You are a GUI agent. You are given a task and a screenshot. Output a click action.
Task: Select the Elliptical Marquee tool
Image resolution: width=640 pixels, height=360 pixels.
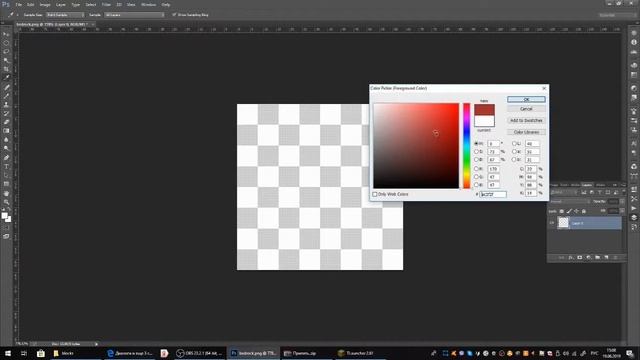click(6, 43)
